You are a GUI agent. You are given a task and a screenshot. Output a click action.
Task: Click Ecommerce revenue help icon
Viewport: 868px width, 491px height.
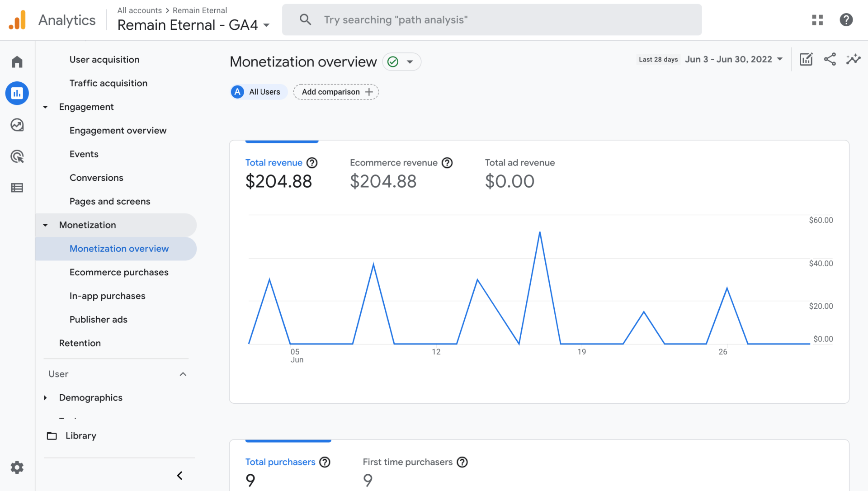(x=447, y=163)
